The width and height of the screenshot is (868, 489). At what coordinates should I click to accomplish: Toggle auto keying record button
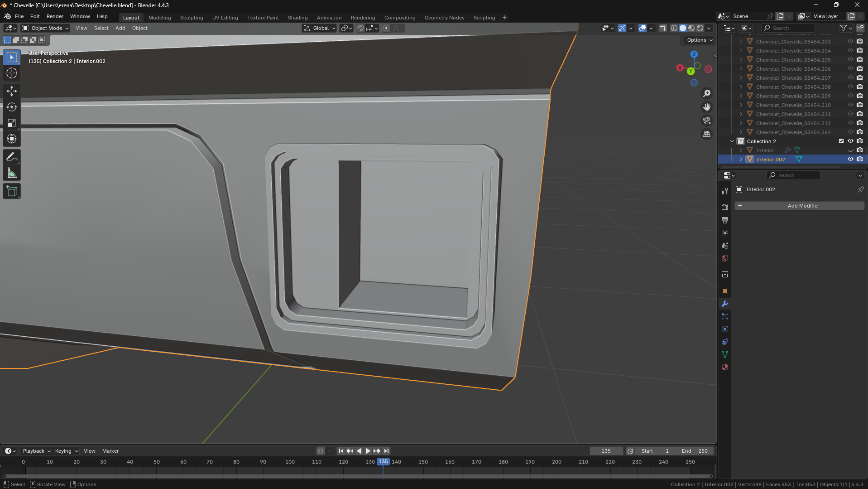click(x=321, y=451)
